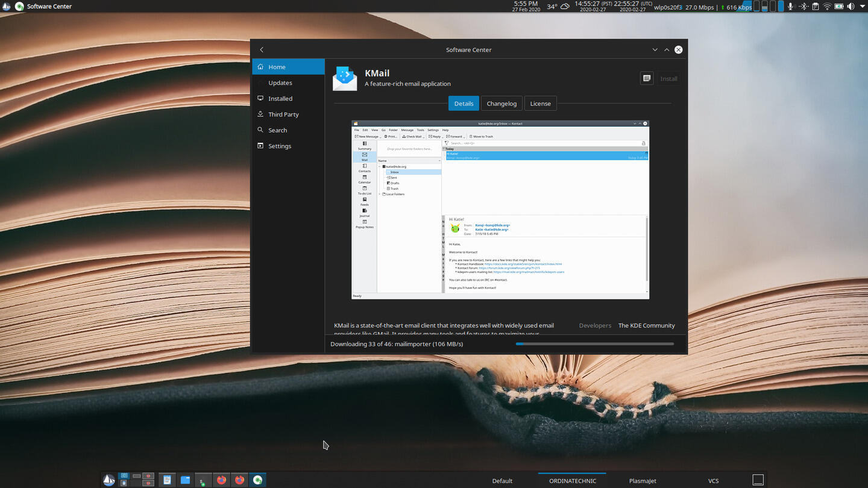Click Software Center title in top panel
This screenshot has height=488, width=868.
pos(49,7)
